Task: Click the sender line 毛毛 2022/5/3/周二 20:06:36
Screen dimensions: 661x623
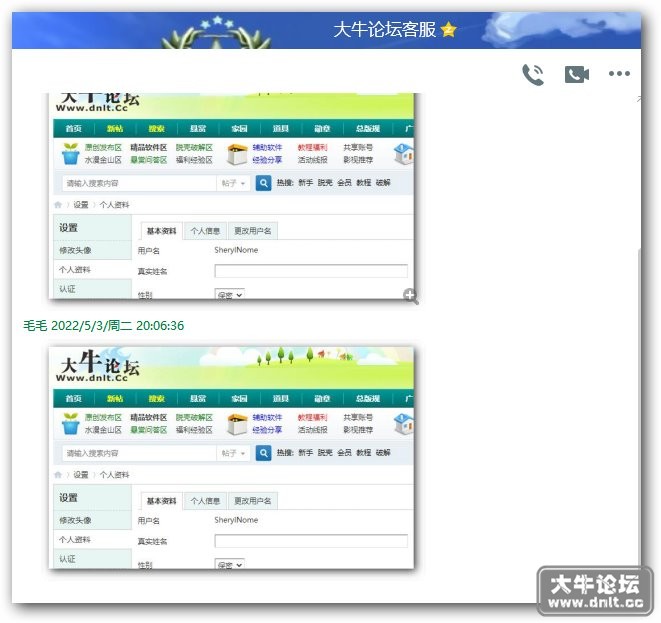Action: click(x=104, y=325)
